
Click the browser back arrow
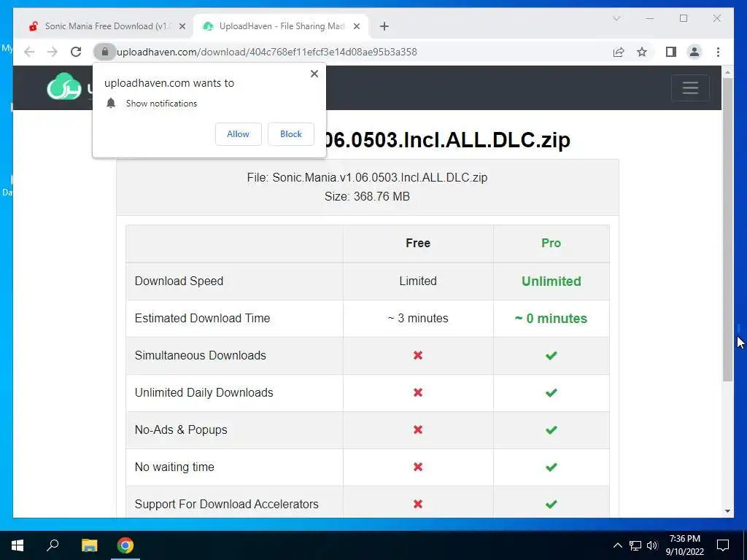[x=29, y=52]
